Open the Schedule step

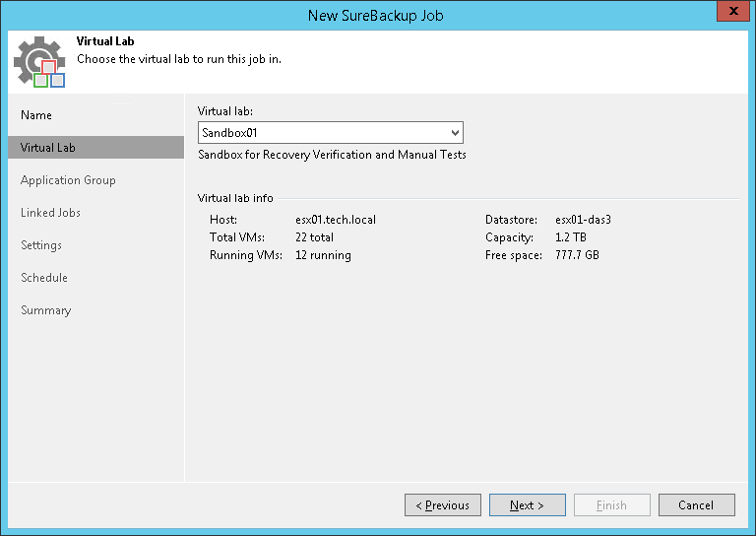(44, 278)
